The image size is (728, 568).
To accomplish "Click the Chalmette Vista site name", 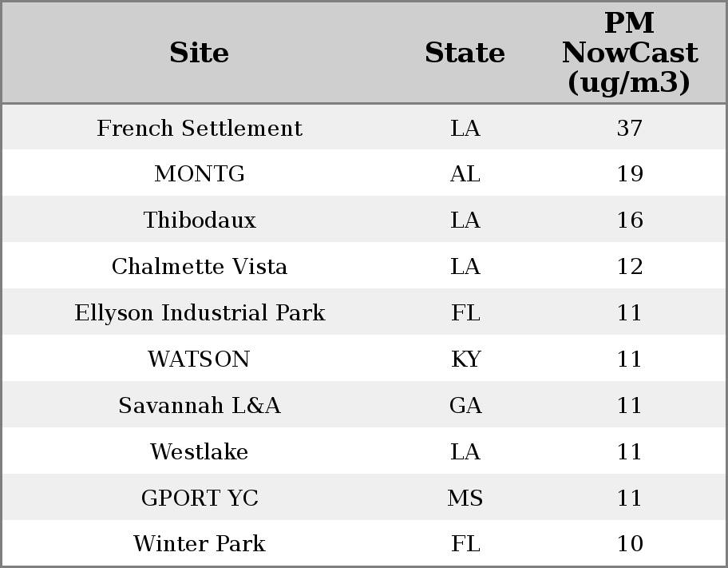I will coord(200,267).
